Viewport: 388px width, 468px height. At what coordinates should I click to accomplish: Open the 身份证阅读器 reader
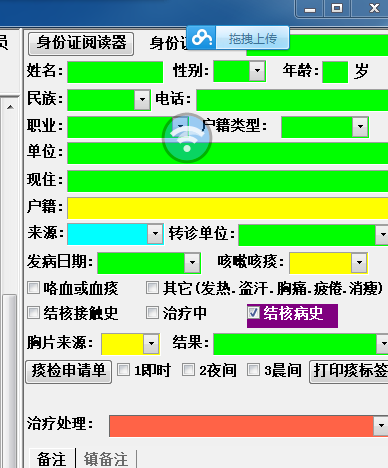click(x=81, y=43)
